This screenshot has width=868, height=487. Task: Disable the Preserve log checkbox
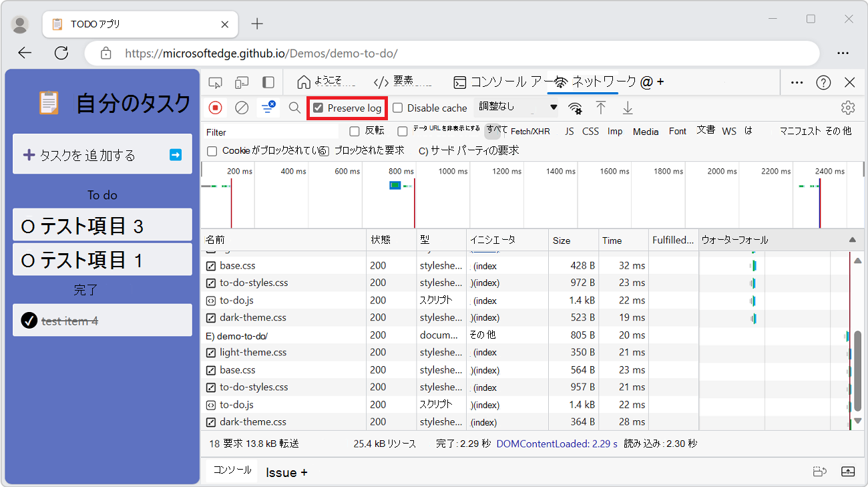click(x=320, y=108)
